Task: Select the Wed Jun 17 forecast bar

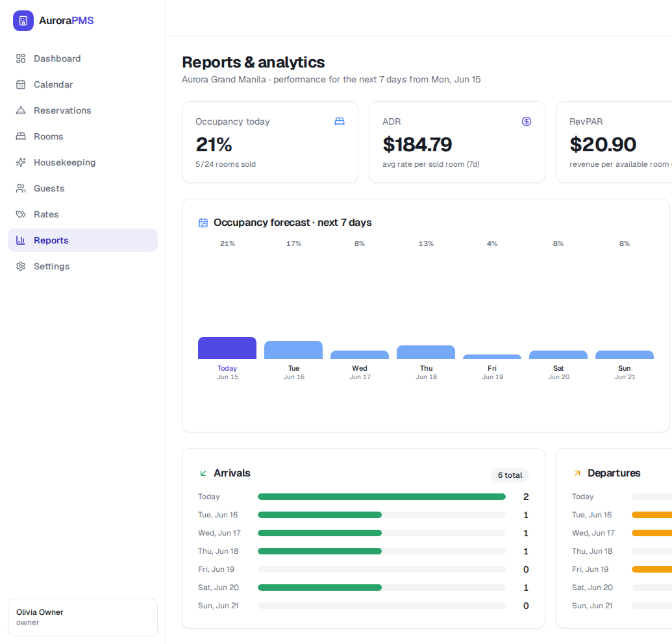Action: click(x=360, y=354)
